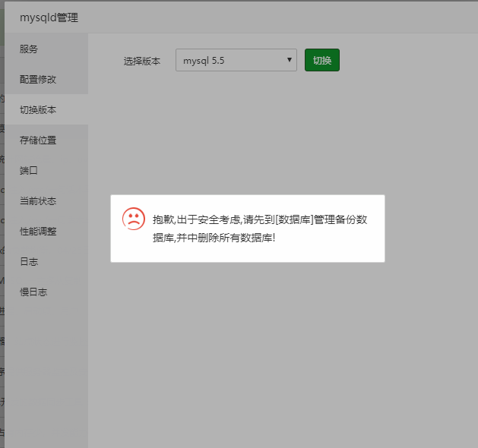Click the mysqld管理 dialog title
The width and height of the screenshot is (478, 448).
[x=49, y=17]
